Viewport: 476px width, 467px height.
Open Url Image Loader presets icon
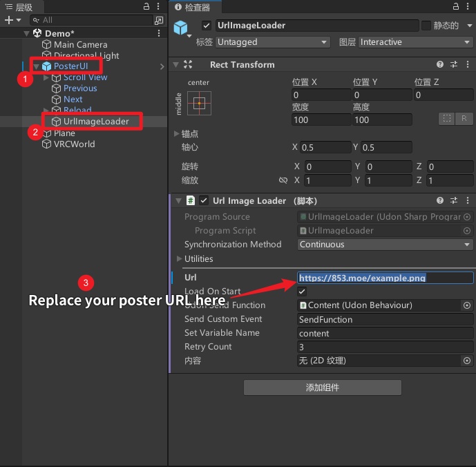pyautogui.click(x=454, y=200)
